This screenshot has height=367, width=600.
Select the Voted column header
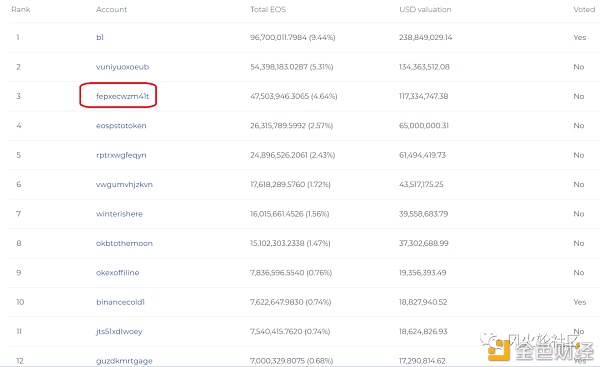click(584, 10)
